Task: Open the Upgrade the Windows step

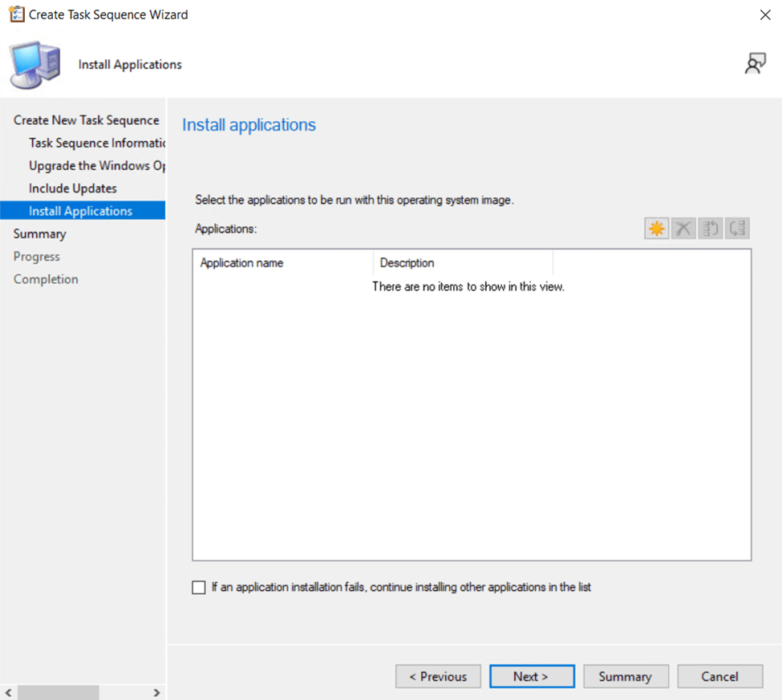Action: point(96,166)
